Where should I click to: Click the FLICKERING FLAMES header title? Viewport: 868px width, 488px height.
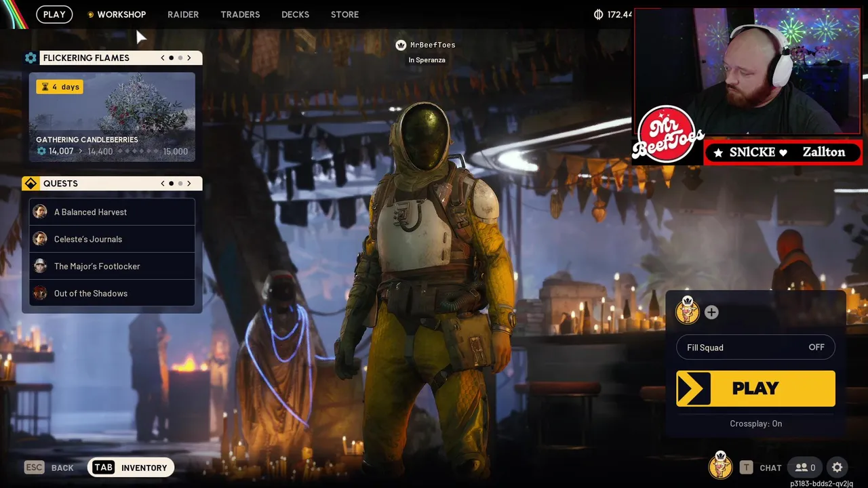pos(86,58)
